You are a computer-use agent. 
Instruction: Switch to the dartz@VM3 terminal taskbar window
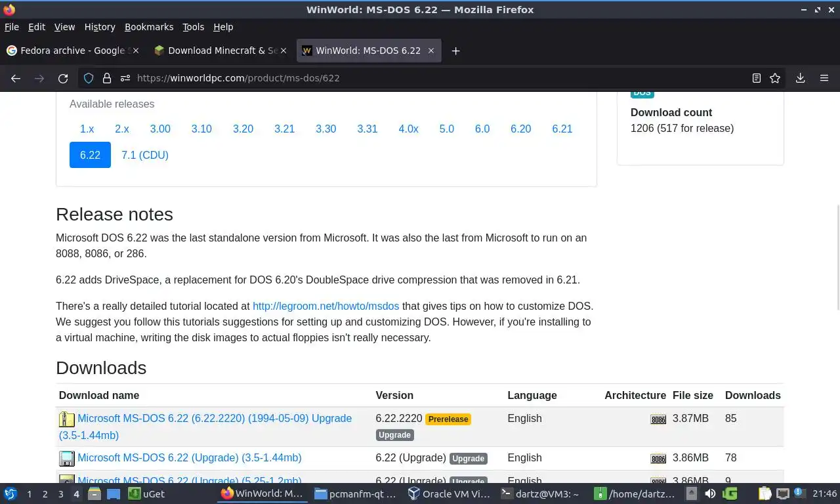[x=541, y=493]
